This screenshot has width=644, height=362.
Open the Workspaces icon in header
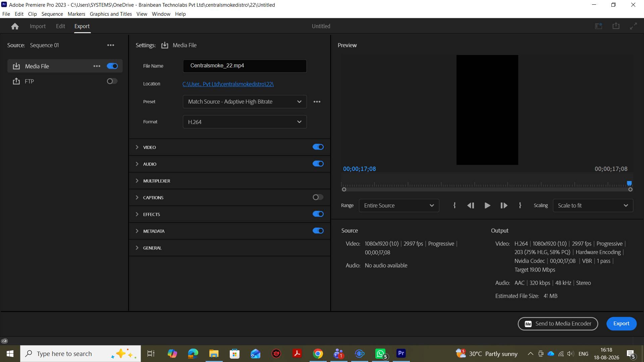coord(599,26)
